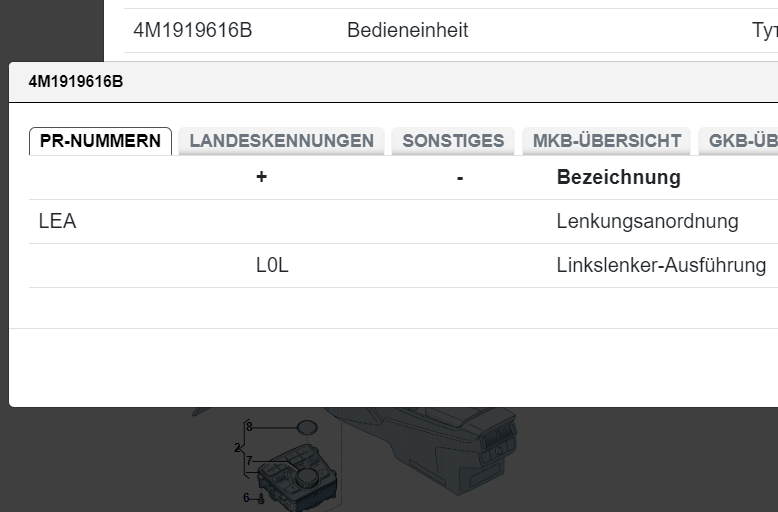The width and height of the screenshot is (778, 512).
Task: Open the GKB-ÜBERSICHT tab
Action: [740, 141]
